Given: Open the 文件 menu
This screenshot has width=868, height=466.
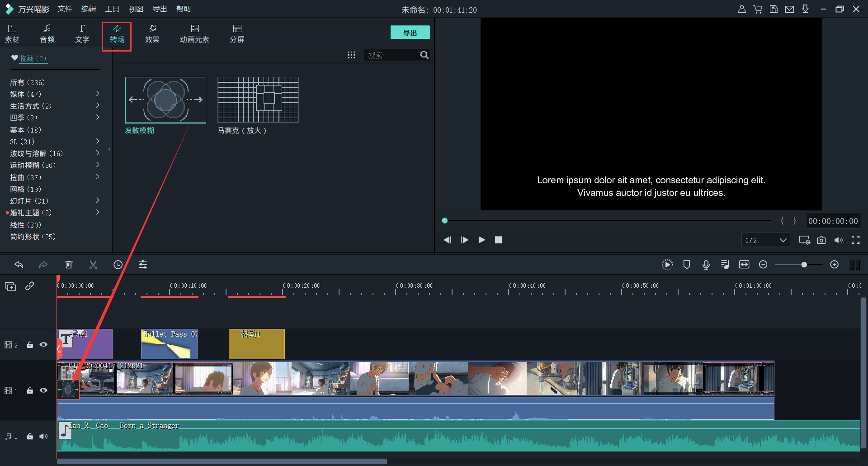Looking at the screenshot, I should point(65,9).
